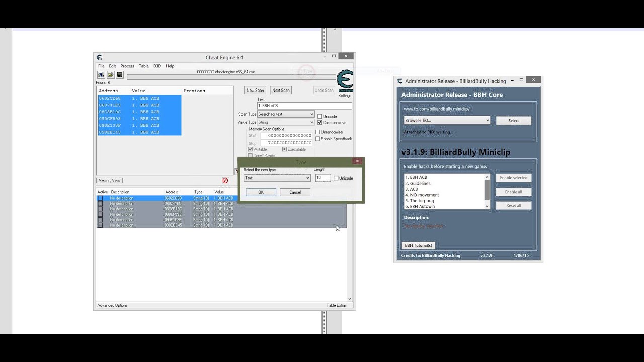Tick the Enable Speedhack checkbox
Image resolution: width=644 pixels, height=362 pixels.
point(318,139)
